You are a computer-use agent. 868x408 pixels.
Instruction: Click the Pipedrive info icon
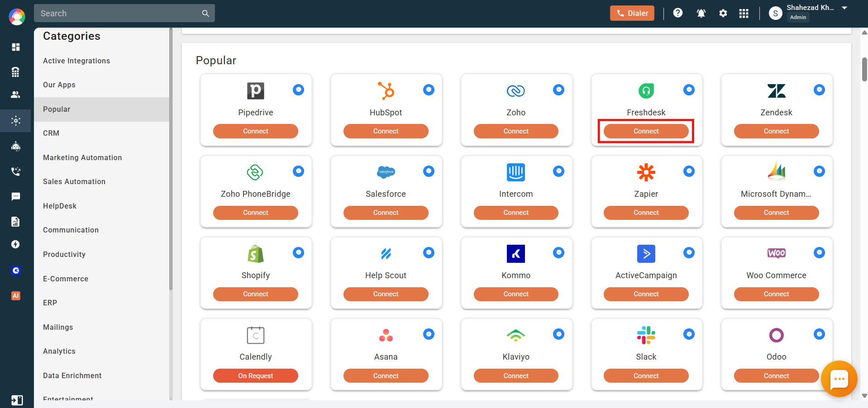point(299,90)
